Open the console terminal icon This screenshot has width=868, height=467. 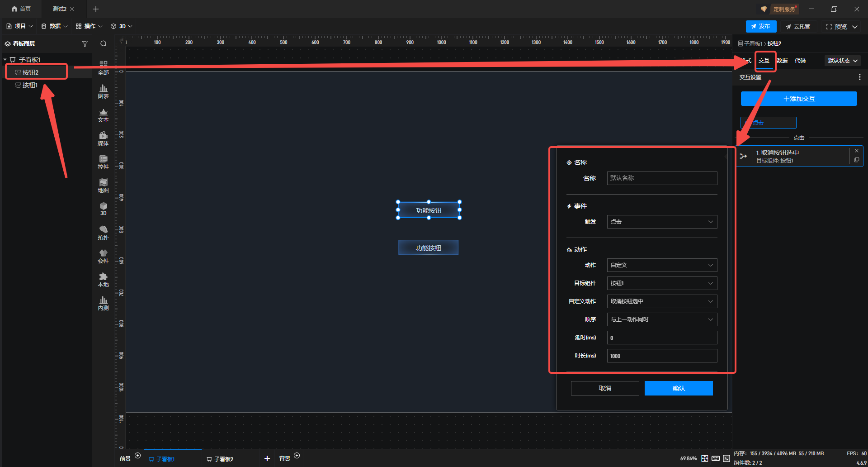coord(726,458)
